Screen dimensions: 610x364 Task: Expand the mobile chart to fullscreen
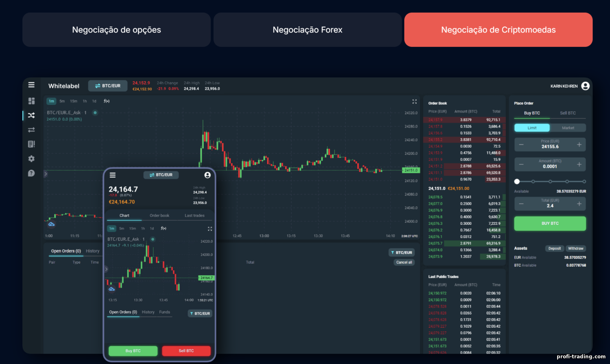(210, 229)
